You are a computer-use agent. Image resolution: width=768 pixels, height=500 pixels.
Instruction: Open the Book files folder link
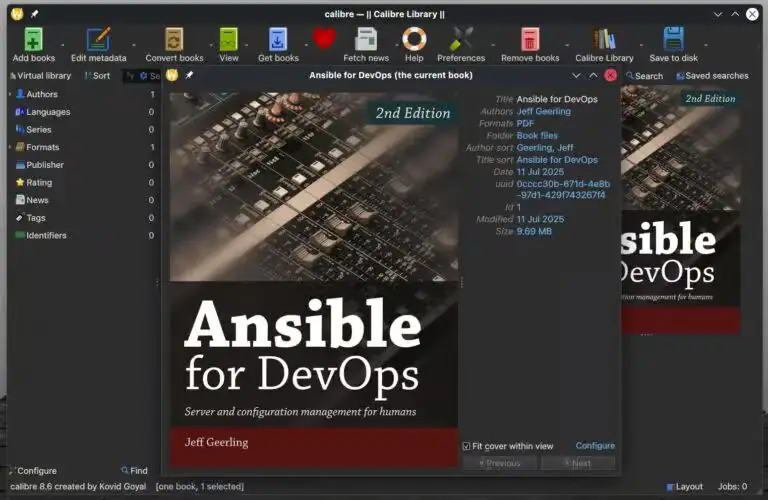(537, 136)
